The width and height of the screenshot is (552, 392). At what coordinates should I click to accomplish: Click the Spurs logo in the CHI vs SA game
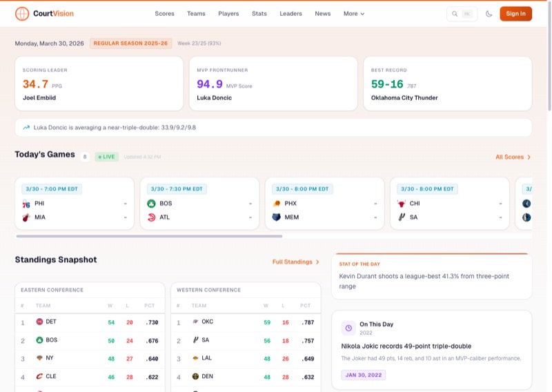pos(402,217)
